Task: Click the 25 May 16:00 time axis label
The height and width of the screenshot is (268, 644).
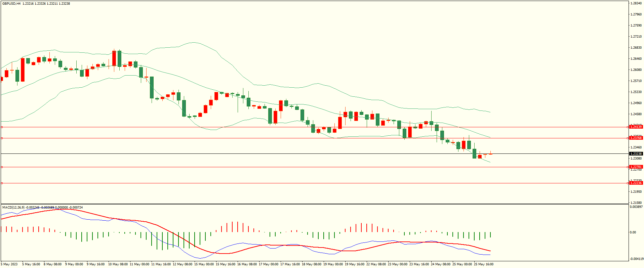Action: pyautogui.click(x=483, y=264)
